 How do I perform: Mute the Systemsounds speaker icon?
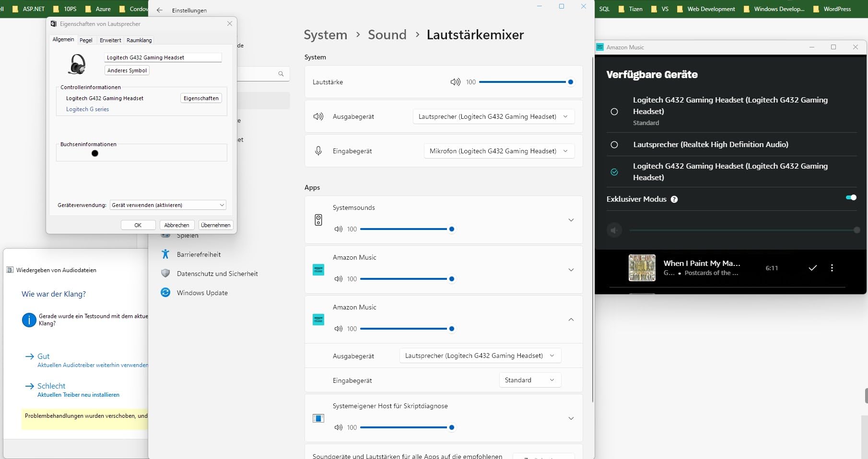[x=338, y=229]
